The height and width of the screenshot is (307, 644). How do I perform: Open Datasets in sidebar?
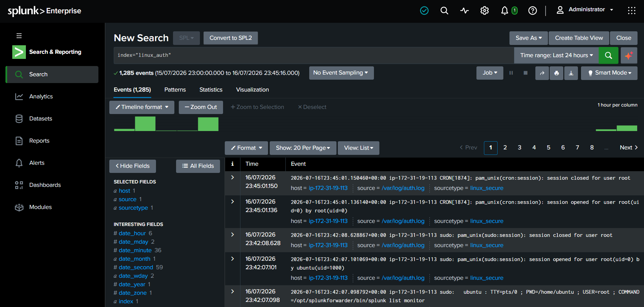pyautogui.click(x=52, y=119)
